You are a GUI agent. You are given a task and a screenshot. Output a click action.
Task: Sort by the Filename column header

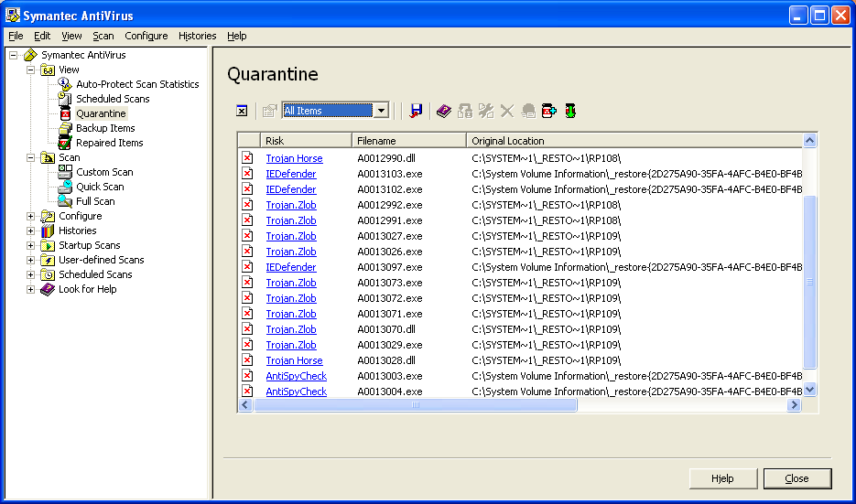pyautogui.click(x=409, y=141)
